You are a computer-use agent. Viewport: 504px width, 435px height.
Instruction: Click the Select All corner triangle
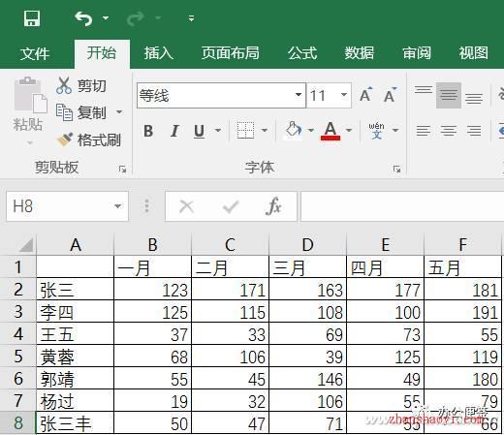[x=25, y=245]
